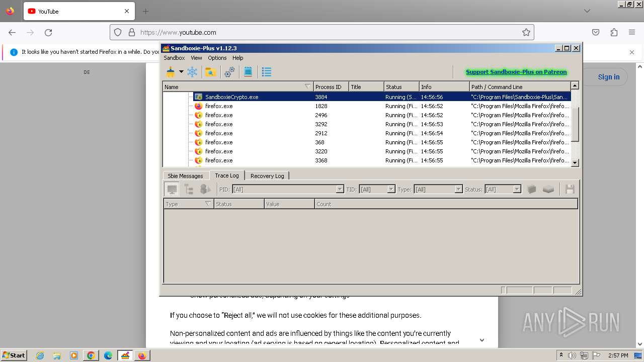
Task: Open the Sandbox menu
Action: (x=174, y=58)
